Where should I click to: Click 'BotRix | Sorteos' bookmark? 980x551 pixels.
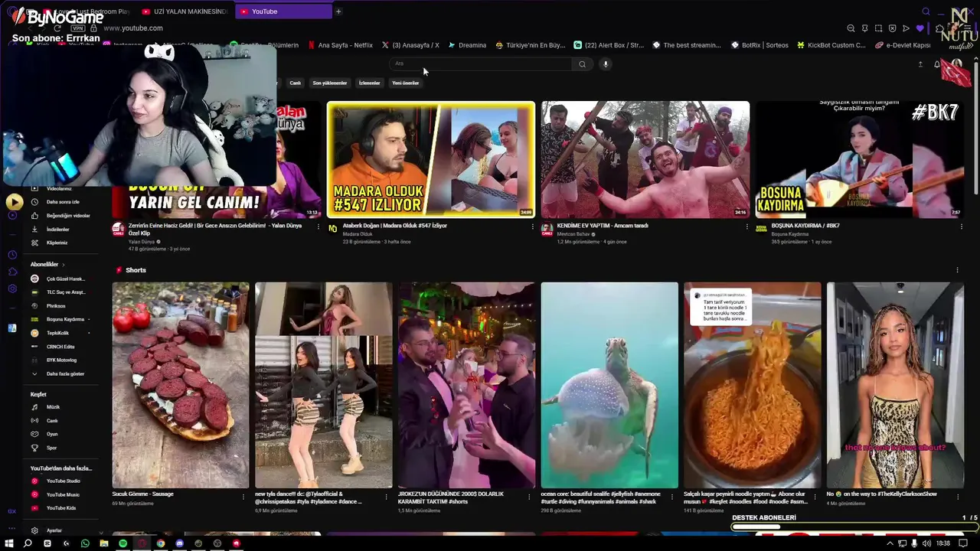pos(759,45)
